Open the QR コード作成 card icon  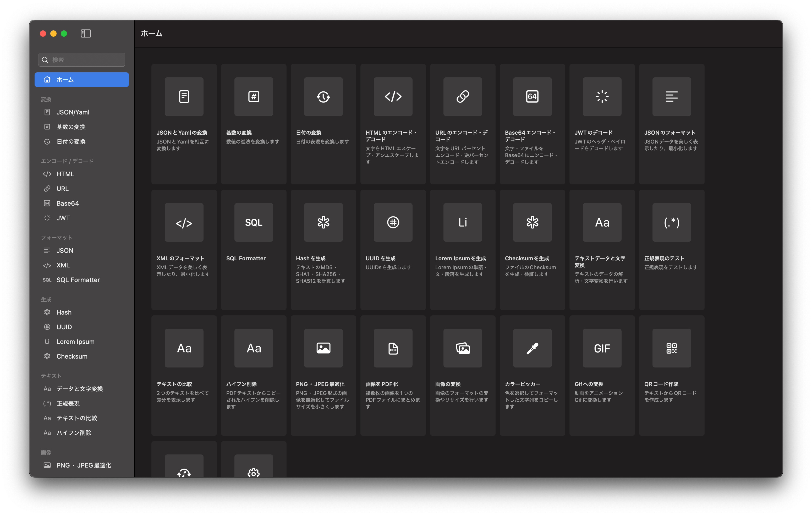[672, 348]
